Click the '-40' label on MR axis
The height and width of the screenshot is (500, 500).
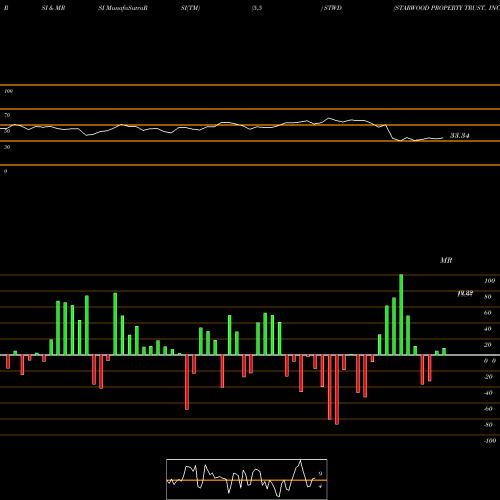click(488, 393)
